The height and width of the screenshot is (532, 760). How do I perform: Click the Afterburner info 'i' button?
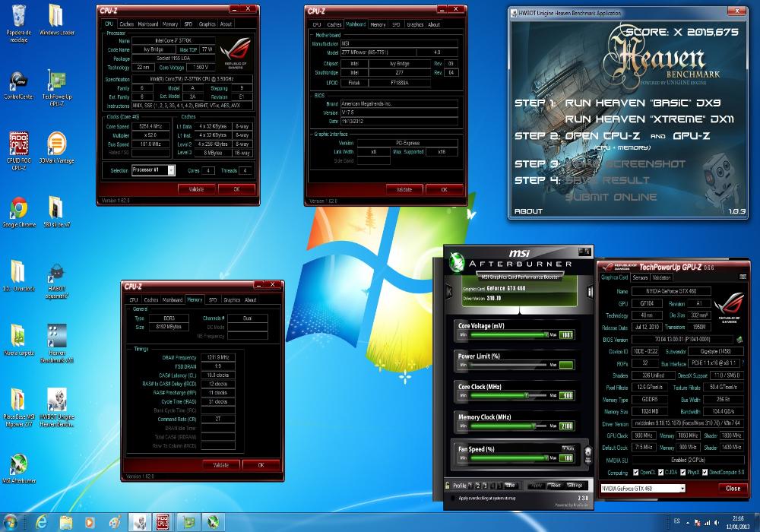tap(590, 291)
